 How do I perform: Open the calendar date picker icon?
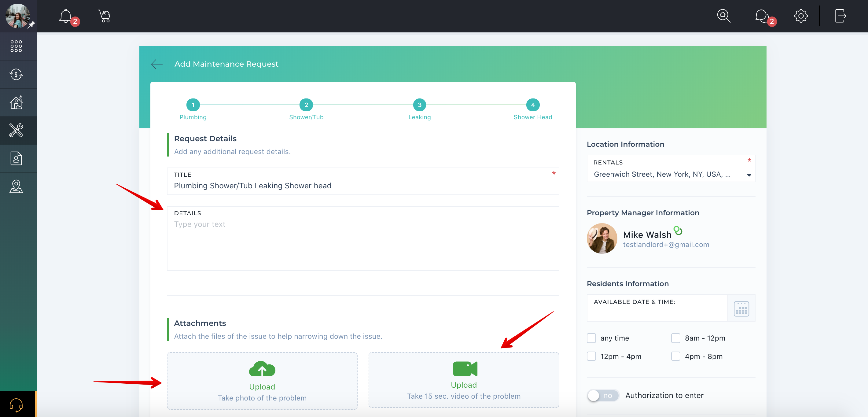[x=741, y=308]
